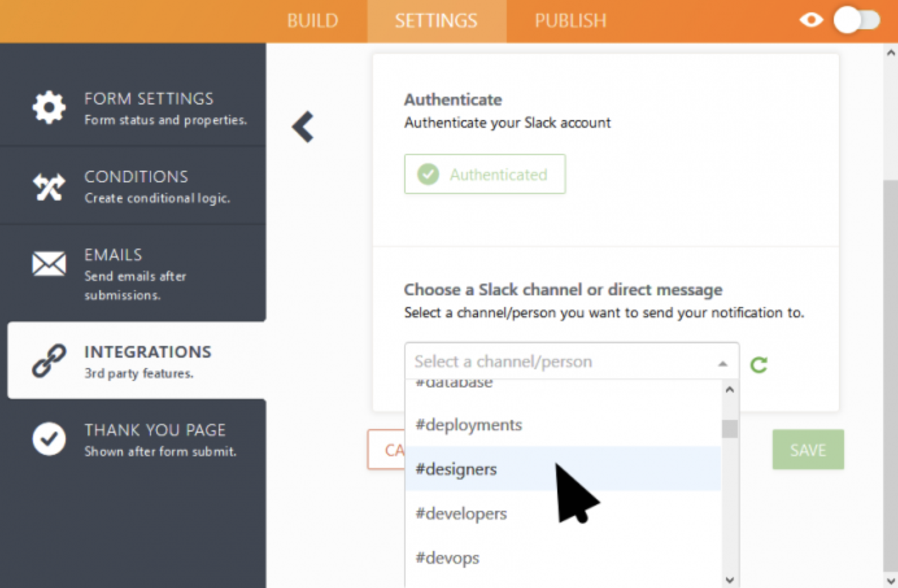Click the Integrations chain link icon
The image size is (898, 588).
coord(49,361)
